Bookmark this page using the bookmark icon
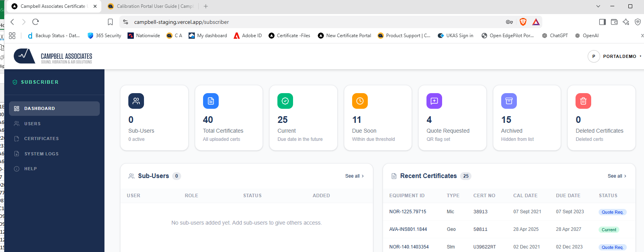644x252 pixels. (110, 22)
